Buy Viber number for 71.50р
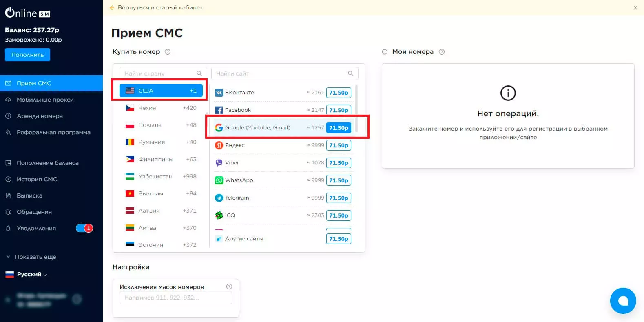Image resolution: width=644 pixels, height=322 pixels. click(339, 163)
